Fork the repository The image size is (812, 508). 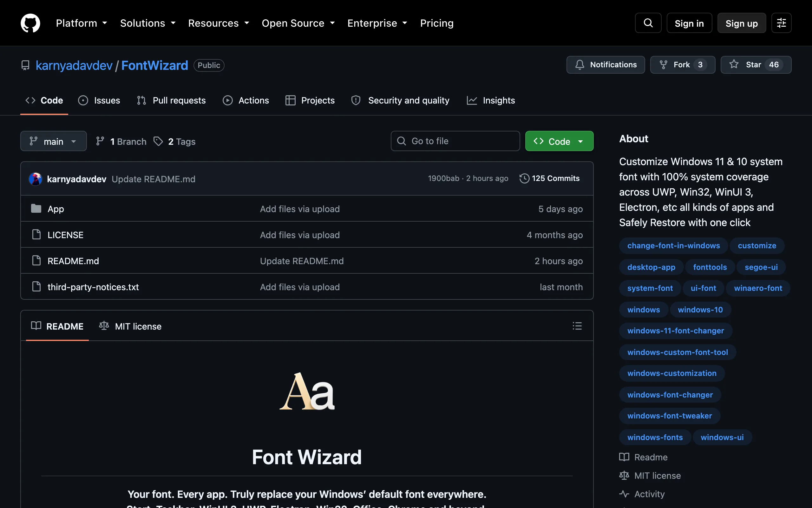[683, 64]
